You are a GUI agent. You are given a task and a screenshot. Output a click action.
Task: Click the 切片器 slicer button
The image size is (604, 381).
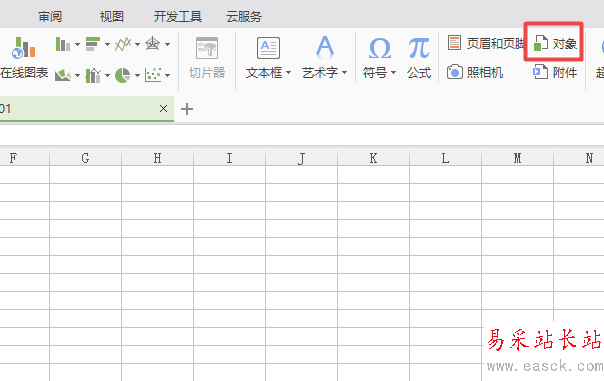tap(207, 58)
